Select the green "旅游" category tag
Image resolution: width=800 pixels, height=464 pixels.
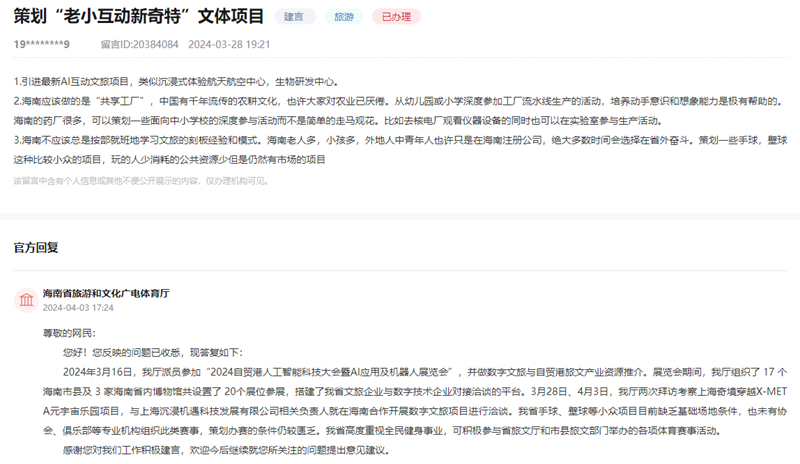(x=343, y=17)
